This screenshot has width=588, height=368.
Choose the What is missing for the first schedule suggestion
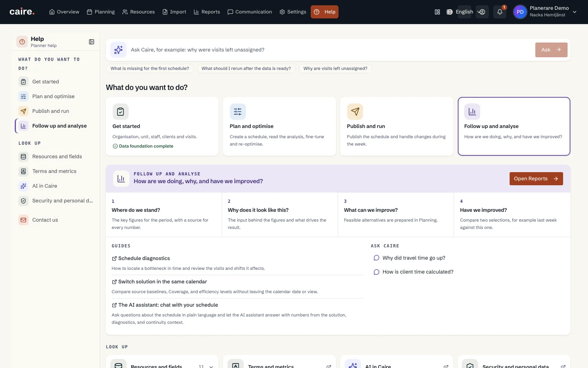coord(150,69)
